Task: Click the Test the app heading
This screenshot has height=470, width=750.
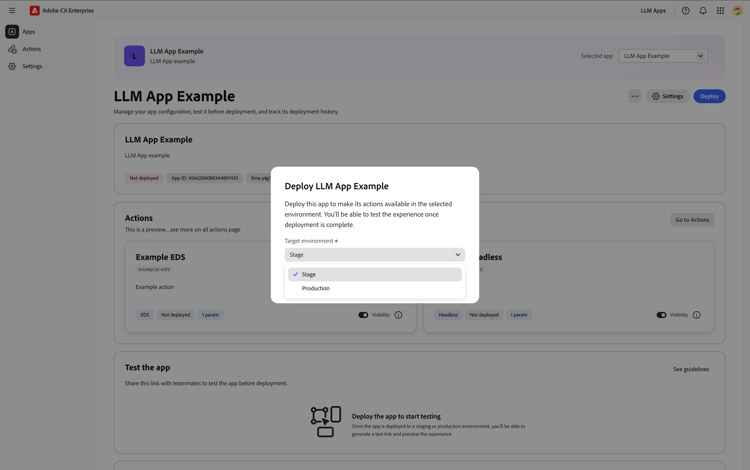Action: pyautogui.click(x=147, y=367)
